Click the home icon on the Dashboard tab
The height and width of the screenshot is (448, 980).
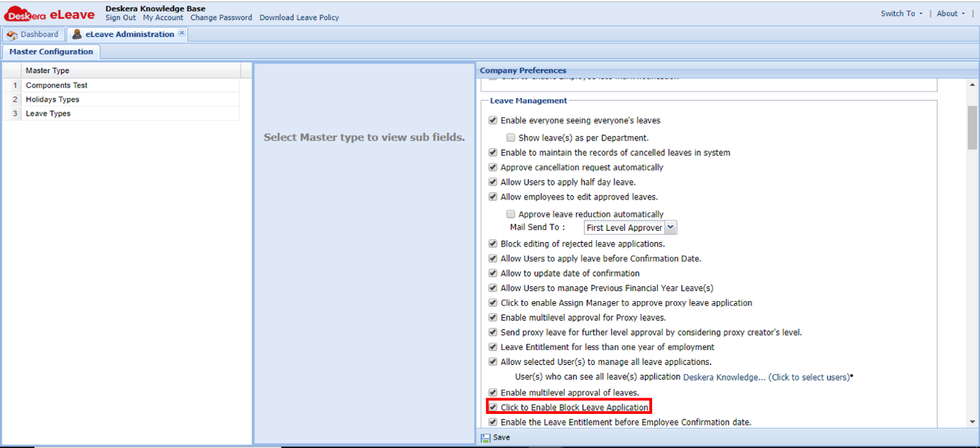click(x=12, y=33)
